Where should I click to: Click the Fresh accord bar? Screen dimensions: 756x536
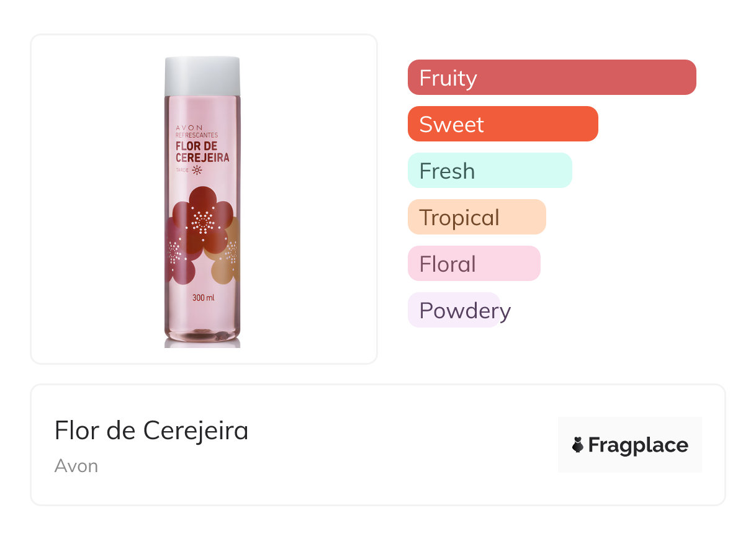(489, 171)
